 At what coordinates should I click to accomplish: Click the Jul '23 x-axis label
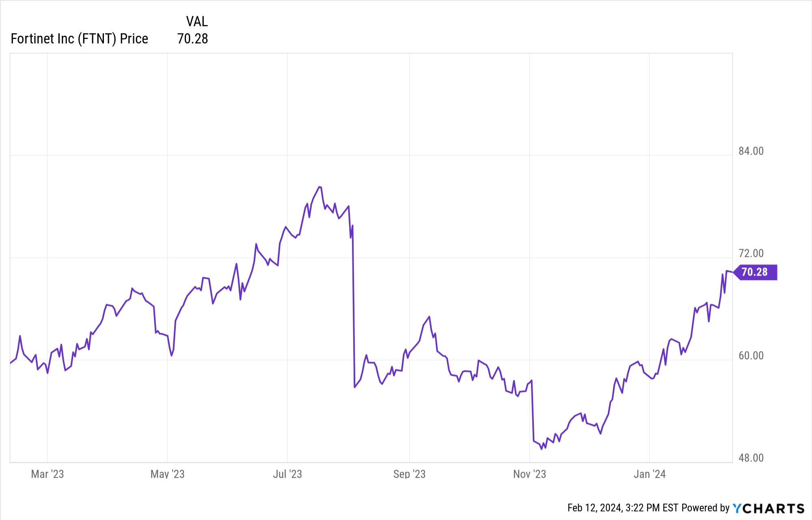[287, 474]
